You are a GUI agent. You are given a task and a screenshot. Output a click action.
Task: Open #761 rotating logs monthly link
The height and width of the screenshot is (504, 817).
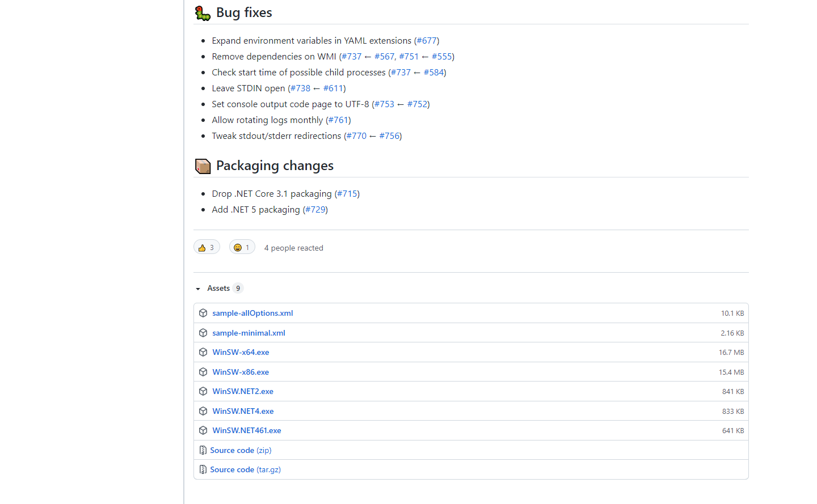coord(338,120)
